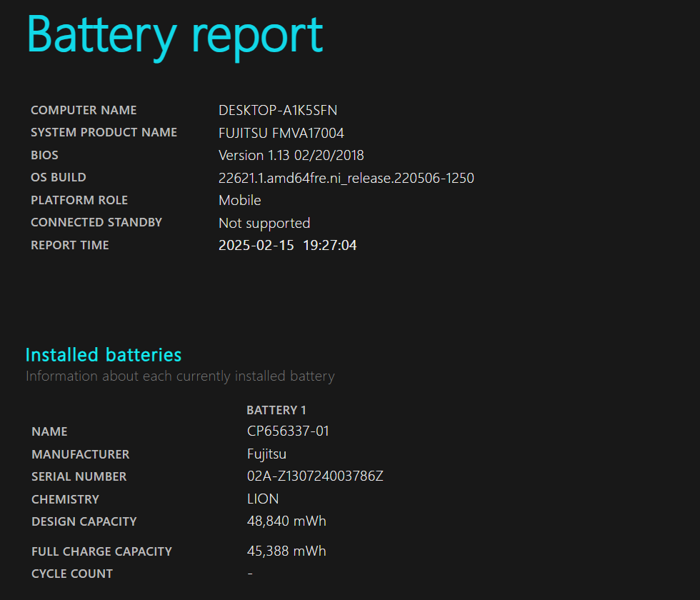Click the Not supported standby value
The width and height of the screenshot is (700, 600).
264,223
